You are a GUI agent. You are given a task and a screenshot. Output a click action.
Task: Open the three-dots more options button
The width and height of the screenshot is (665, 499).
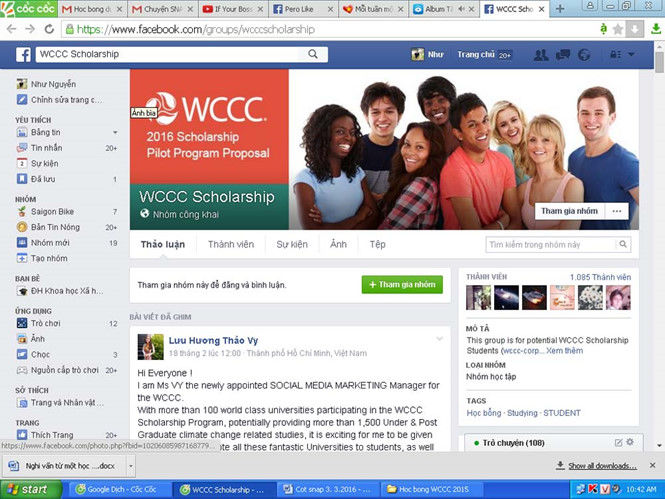(x=617, y=211)
